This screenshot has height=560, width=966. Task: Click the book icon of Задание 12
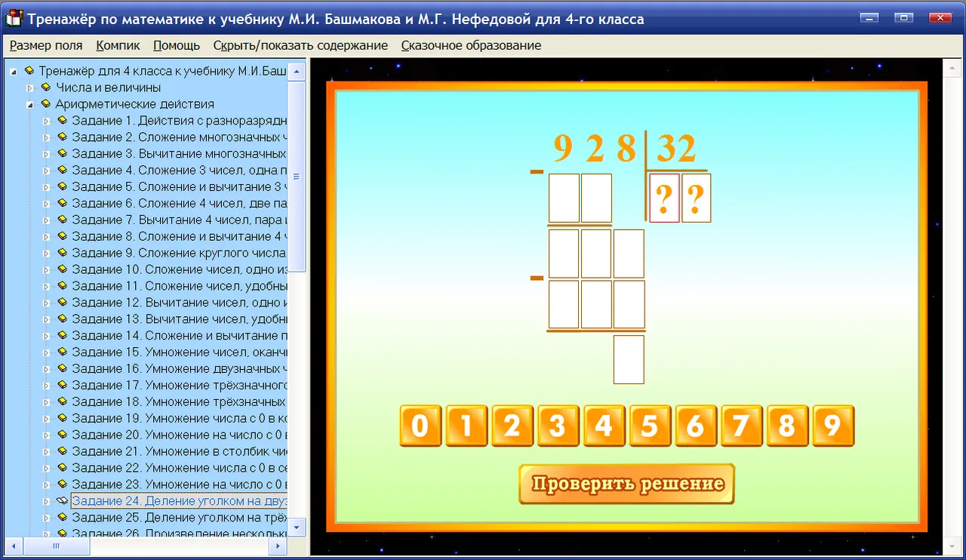click(x=62, y=303)
